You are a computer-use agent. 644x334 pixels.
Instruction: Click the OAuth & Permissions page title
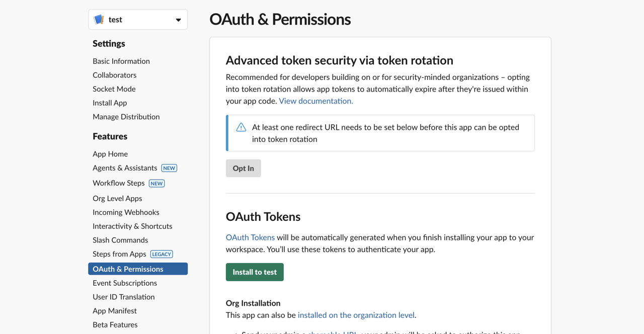pyautogui.click(x=280, y=19)
